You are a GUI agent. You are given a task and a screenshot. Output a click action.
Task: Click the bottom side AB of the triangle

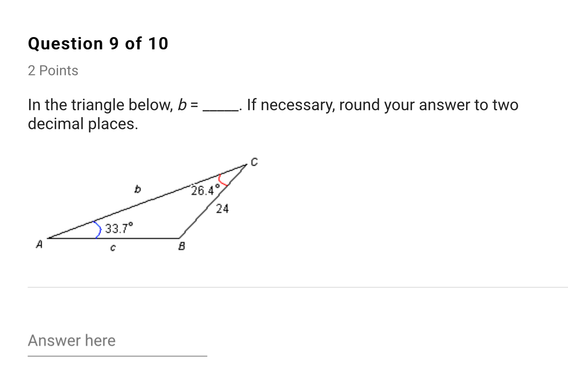(x=113, y=238)
